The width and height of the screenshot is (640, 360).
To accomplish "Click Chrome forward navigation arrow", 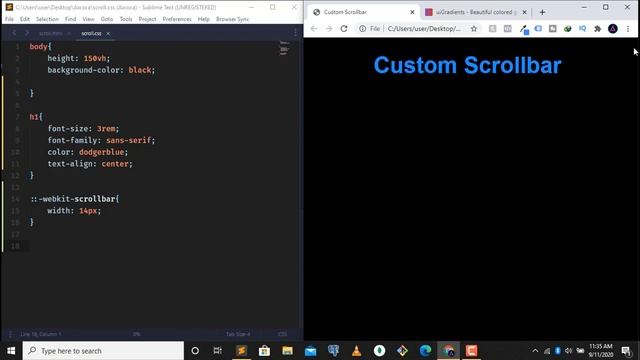I will coord(329,29).
